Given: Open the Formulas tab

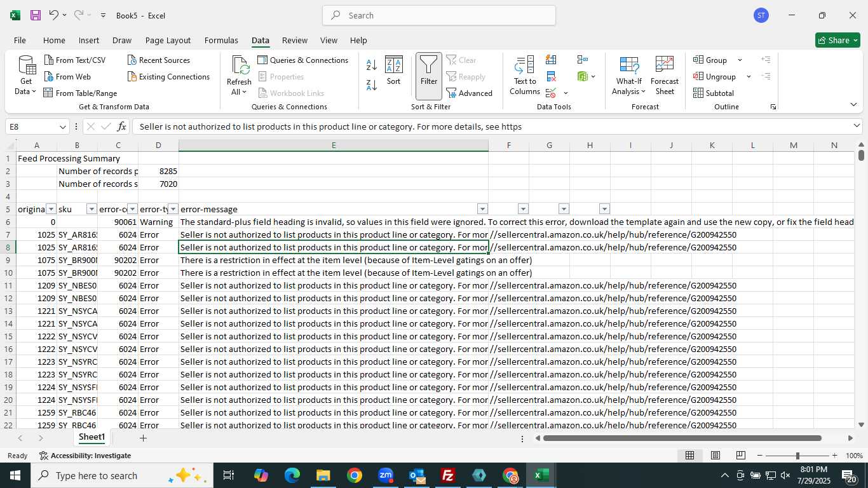Looking at the screenshot, I should 221,40.
